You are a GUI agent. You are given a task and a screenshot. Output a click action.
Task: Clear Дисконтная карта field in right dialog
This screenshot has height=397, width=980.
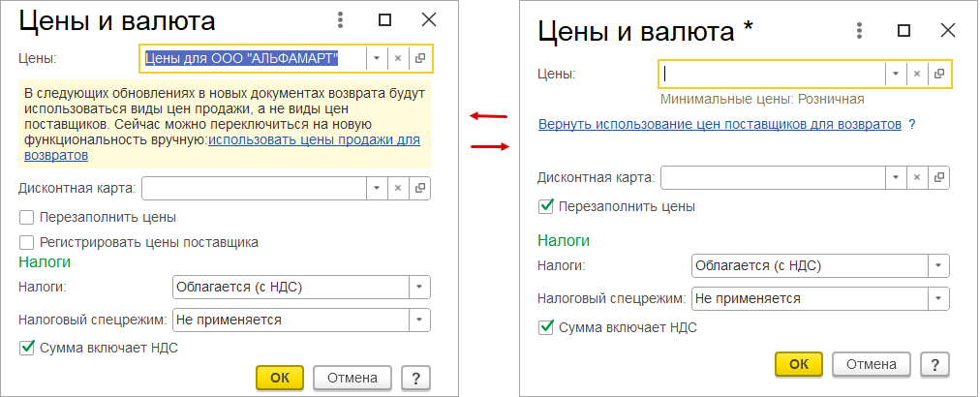[x=916, y=178]
